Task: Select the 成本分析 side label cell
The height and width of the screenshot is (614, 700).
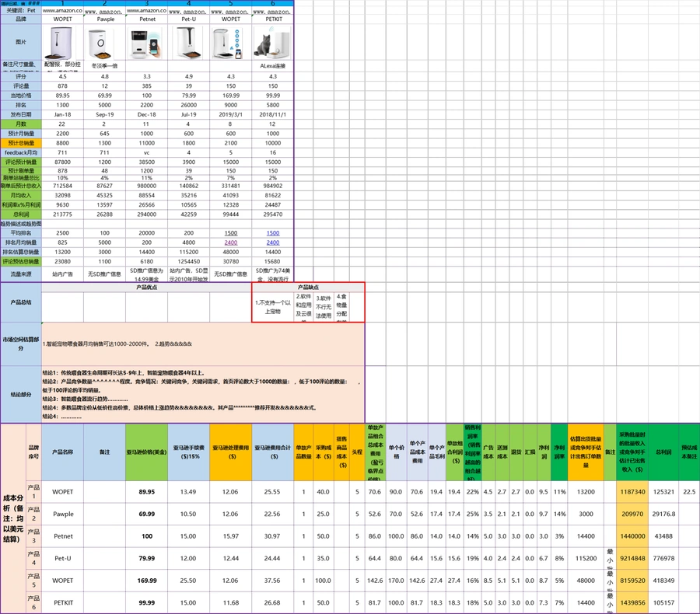Action: [13, 518]
